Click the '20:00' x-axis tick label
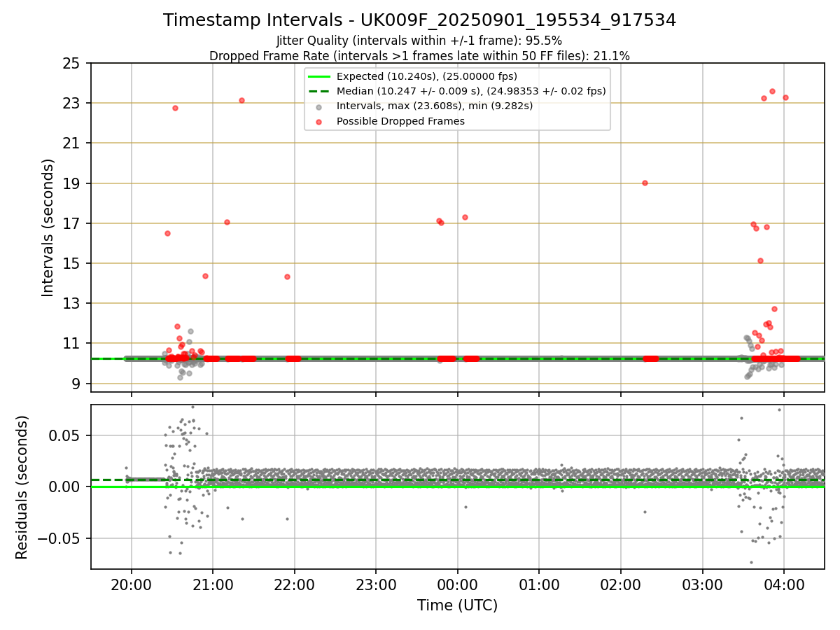The image size is (840, 630). 132,585
